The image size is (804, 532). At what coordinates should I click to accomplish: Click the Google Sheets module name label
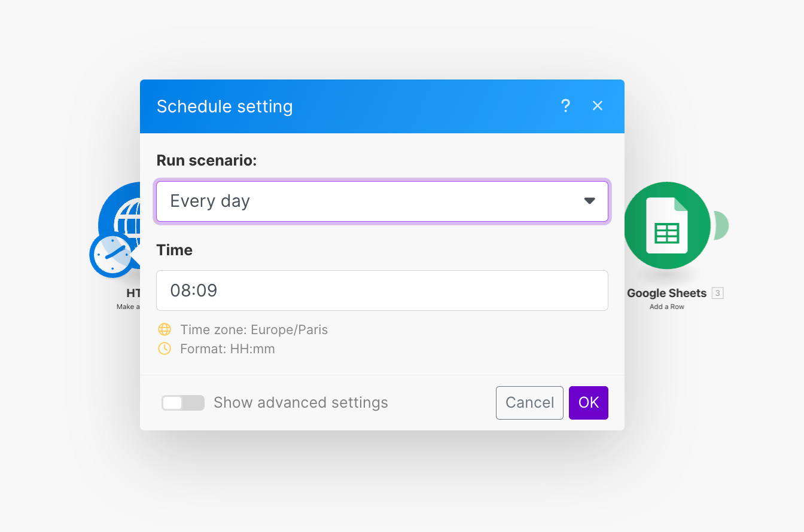(x=666, y=293)
